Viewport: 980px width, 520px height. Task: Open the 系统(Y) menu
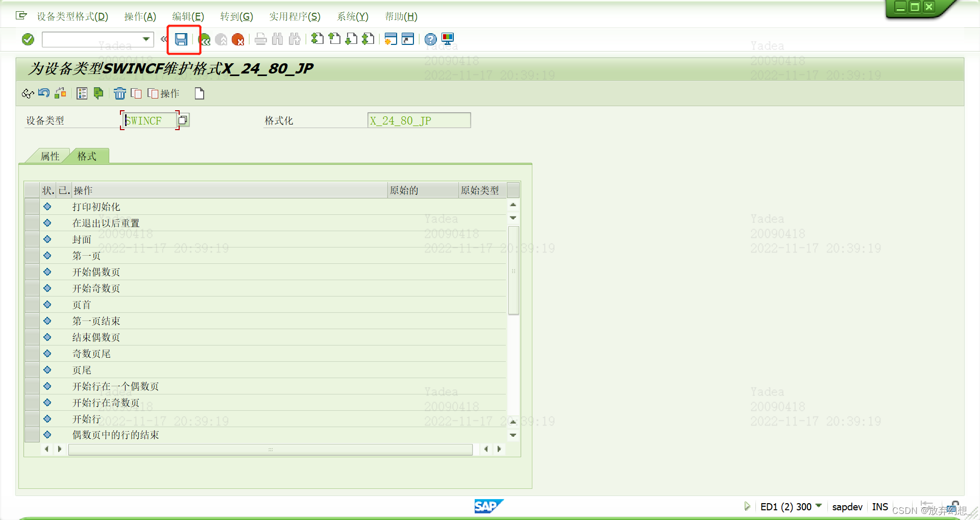[x=352, y=16]
